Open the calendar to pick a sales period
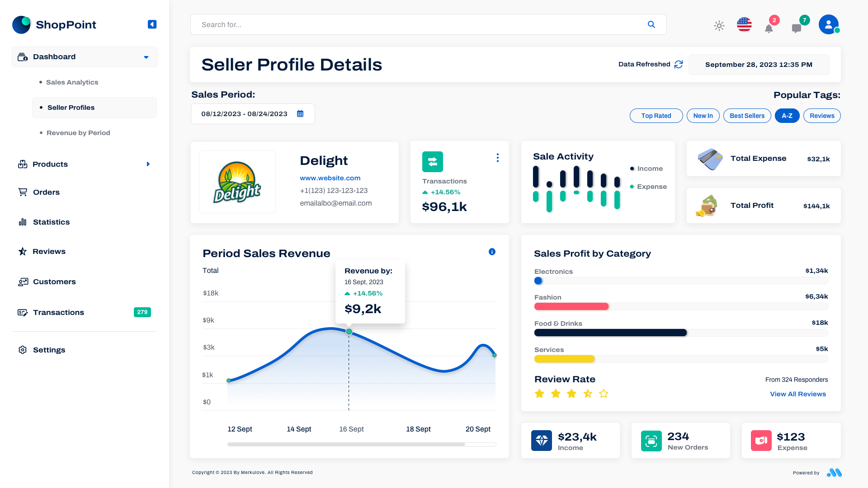 point(300,114)
